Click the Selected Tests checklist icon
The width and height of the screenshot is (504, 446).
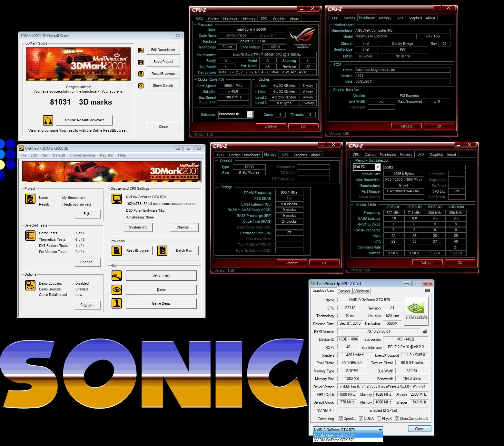30,236
